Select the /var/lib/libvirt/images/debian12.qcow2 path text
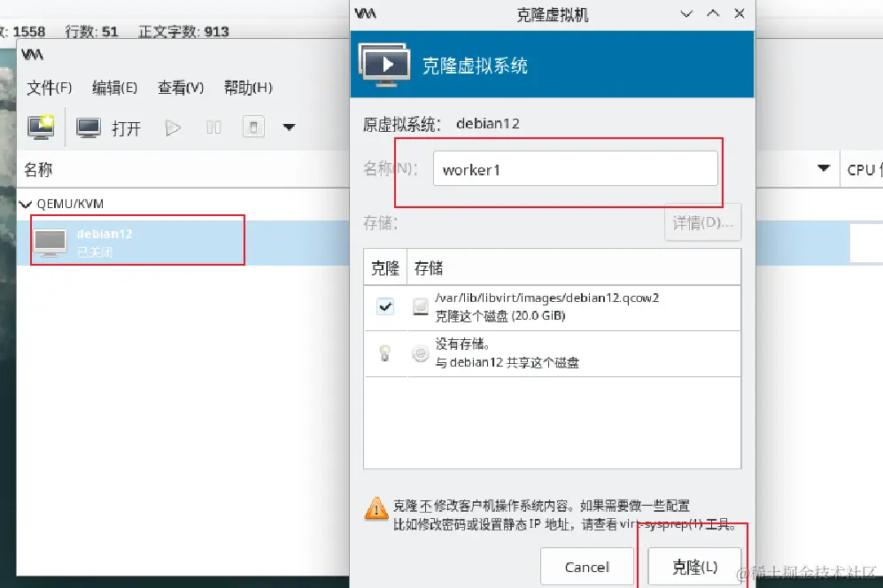Screen dimensions: 883x588 (546, 298)
